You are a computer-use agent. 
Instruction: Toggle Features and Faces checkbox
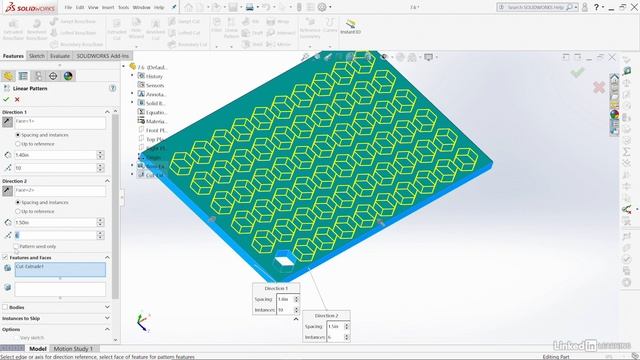5,258
